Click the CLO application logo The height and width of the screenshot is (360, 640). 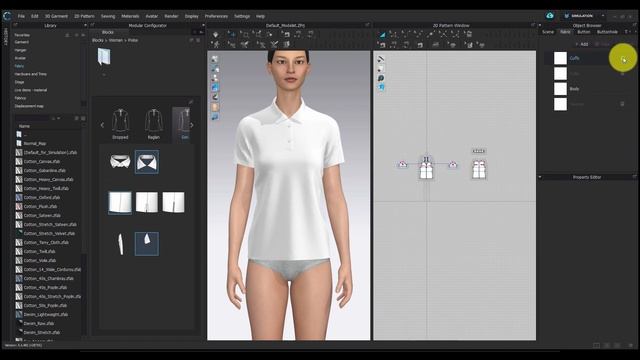(x=7, y=16)
